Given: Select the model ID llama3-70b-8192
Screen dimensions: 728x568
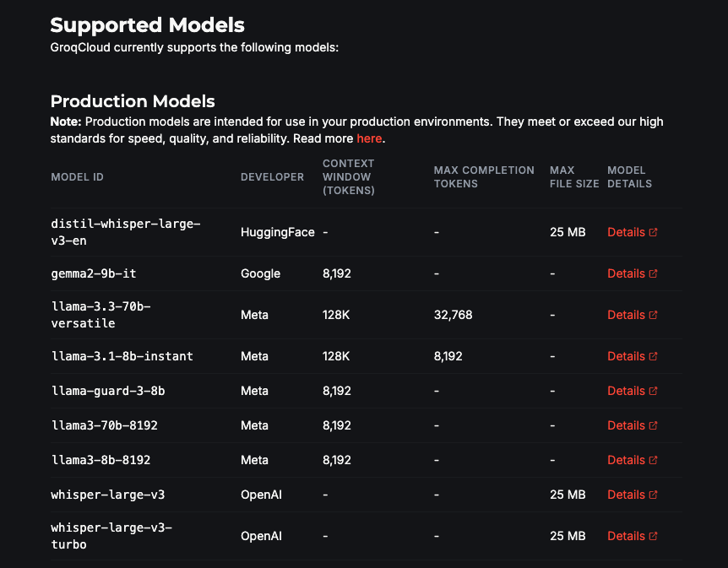Looking at the screenshot, I should [x=105, y=425].
